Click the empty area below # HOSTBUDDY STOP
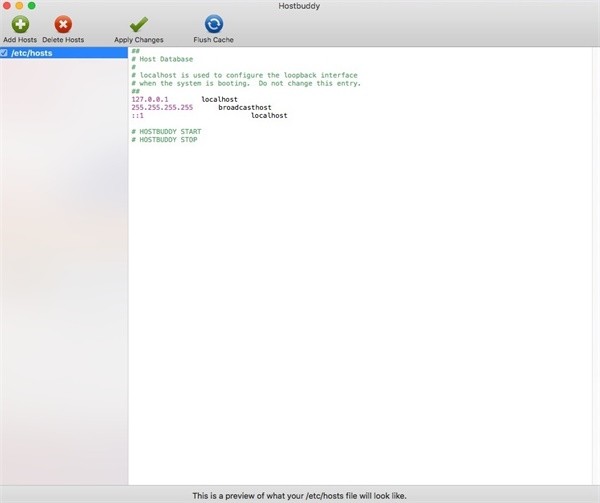The image size is (600, 503). pyautogui.click(x=360, y=300)
